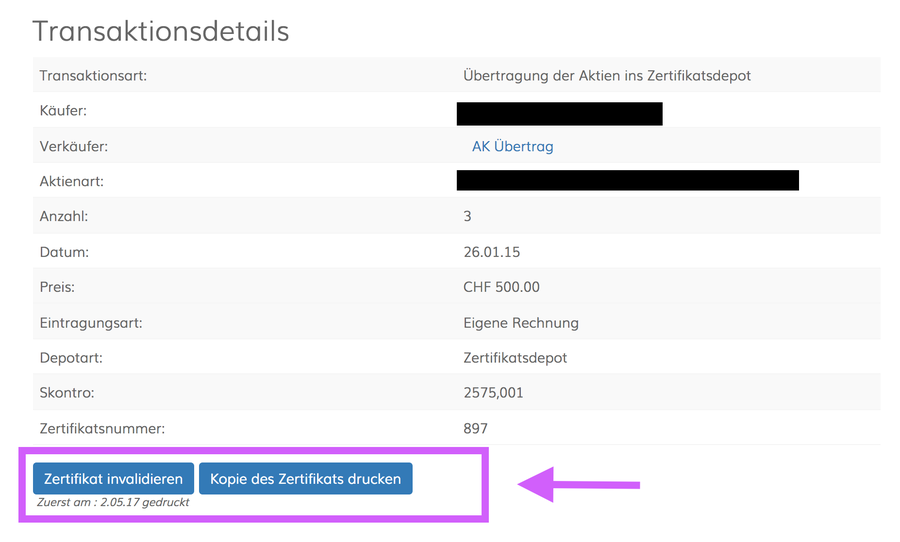Click the Verkäufer row label
This screenshot has height=542, width=900.
pyautogui.click(x=73, y=146)
